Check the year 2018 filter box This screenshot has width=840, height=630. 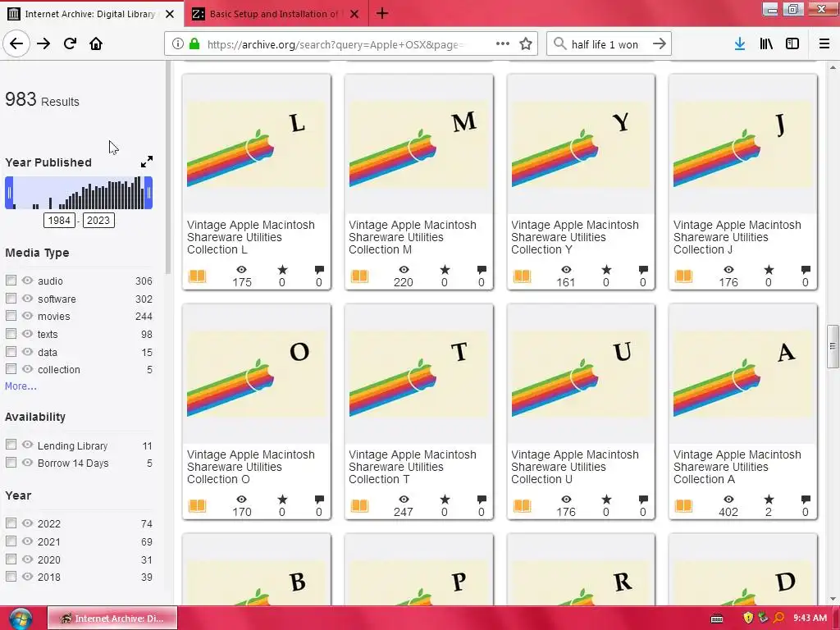coord(11,577)
